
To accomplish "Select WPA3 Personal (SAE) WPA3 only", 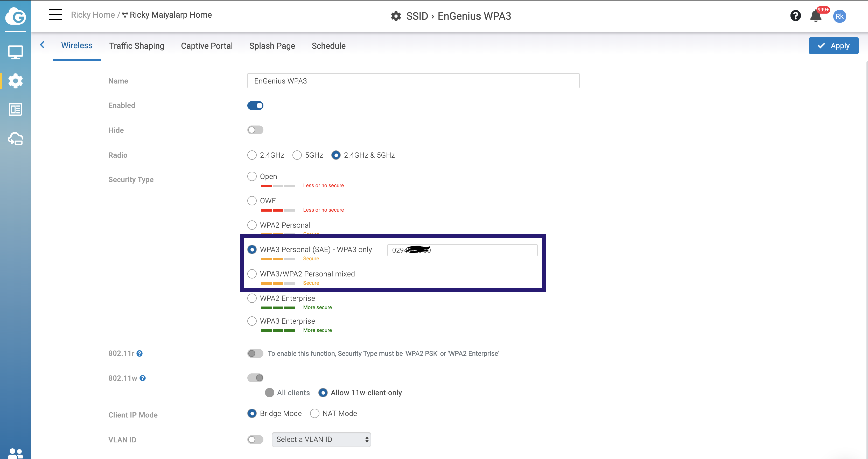I will coord(252,249).
